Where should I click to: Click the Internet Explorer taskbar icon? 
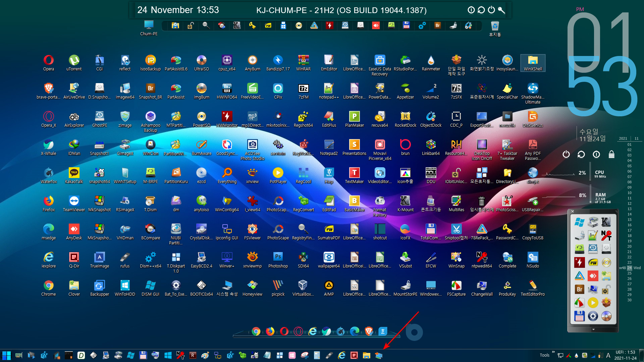tap(341, 355)
